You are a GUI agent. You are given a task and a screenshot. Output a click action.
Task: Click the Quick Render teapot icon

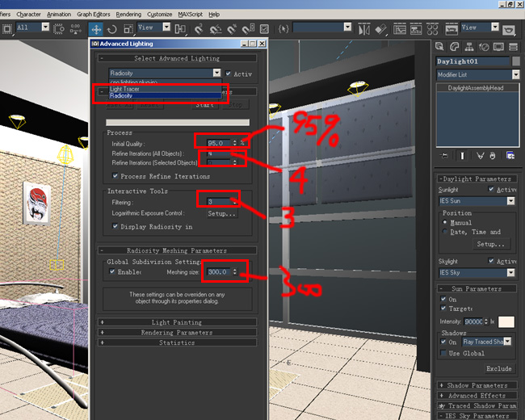coord(509,29)
